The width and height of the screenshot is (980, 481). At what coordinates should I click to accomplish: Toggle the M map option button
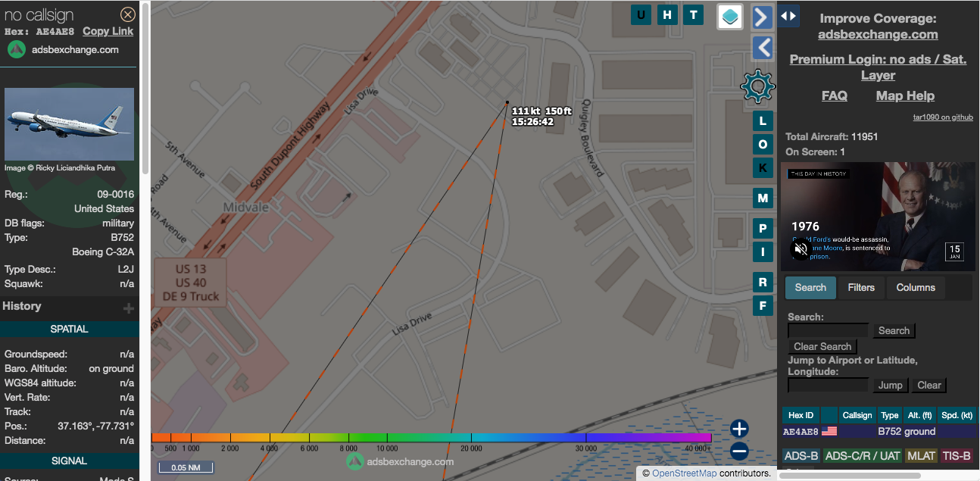(x=763, y=198)
